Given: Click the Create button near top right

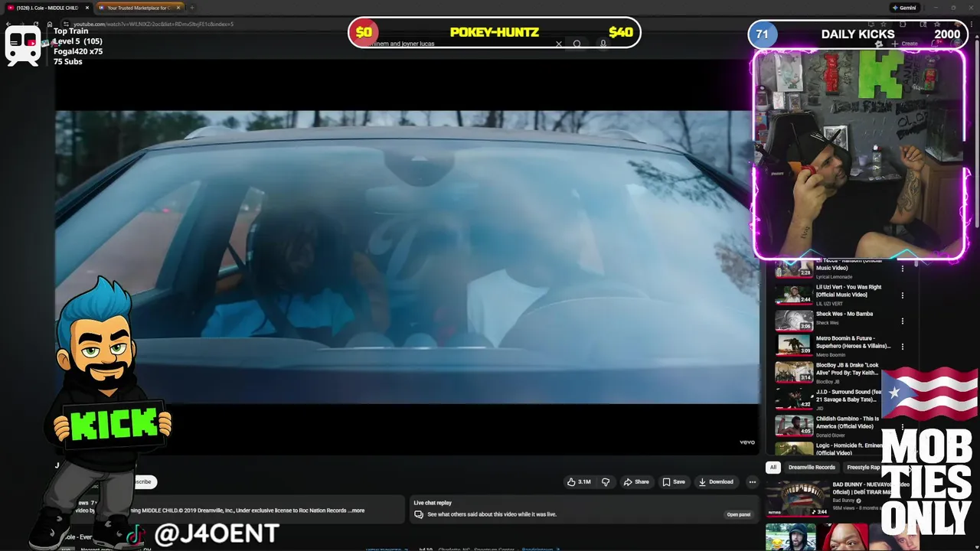Looking at the screenshot, I should [x=905, y=44].
